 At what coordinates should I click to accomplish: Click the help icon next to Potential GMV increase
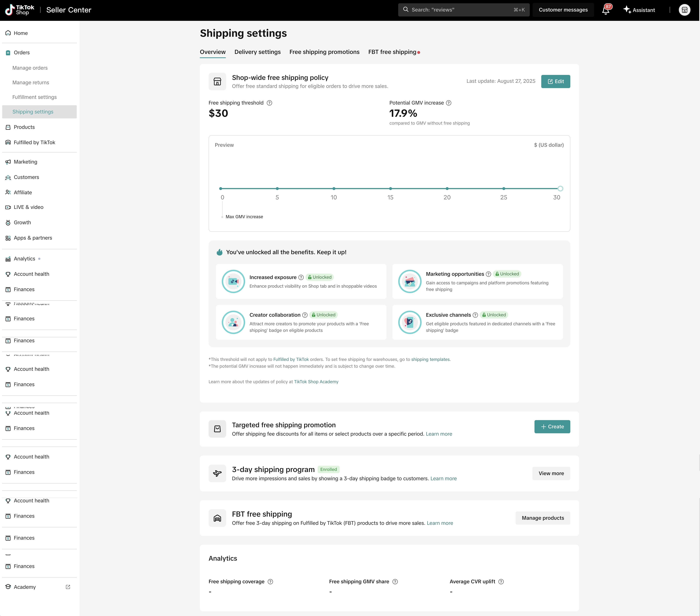[449, 103]
